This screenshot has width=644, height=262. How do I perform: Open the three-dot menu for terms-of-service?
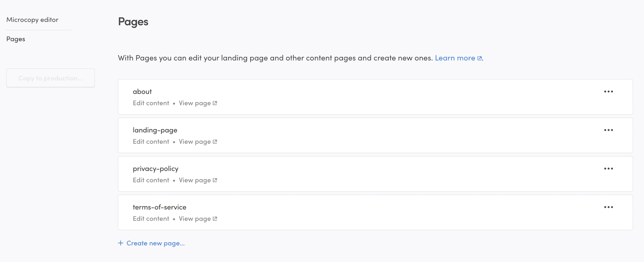point(608,207)
